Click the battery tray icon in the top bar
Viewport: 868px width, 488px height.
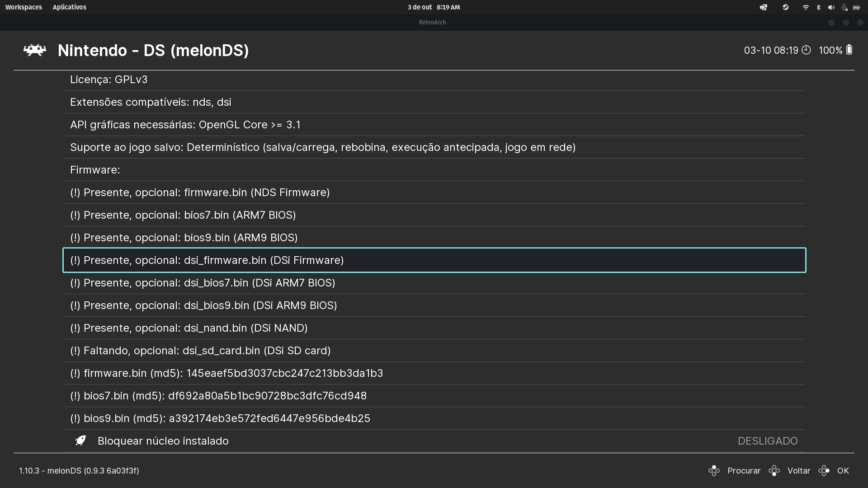[857, 7]
